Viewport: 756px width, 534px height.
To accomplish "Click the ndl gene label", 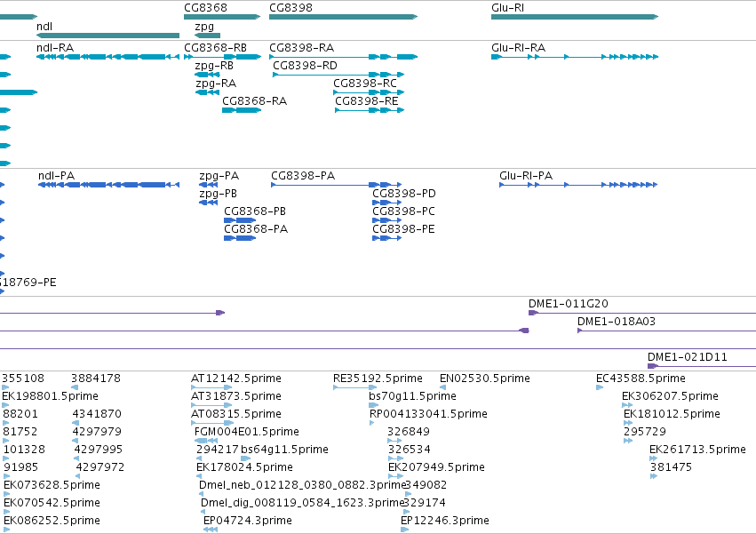I will click(x=44, y=27).
